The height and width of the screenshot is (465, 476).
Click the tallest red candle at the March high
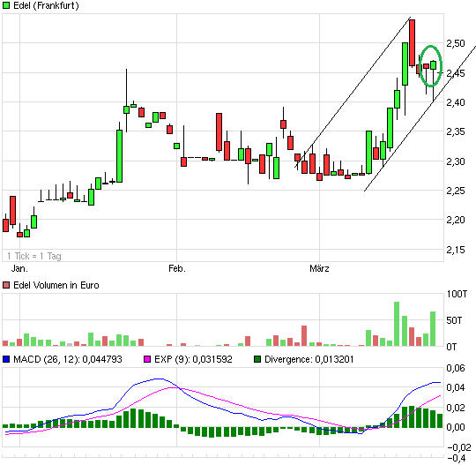pyautogui.click(x=412, y=43)
